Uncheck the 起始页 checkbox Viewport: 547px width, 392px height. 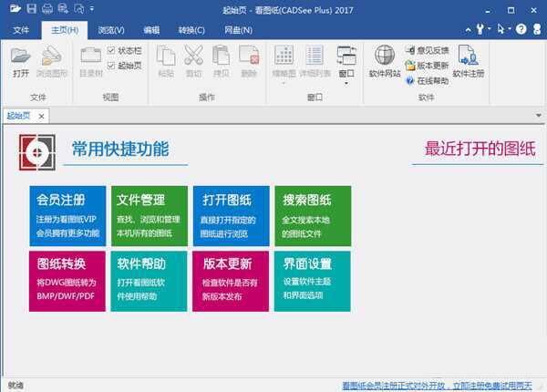111,66
